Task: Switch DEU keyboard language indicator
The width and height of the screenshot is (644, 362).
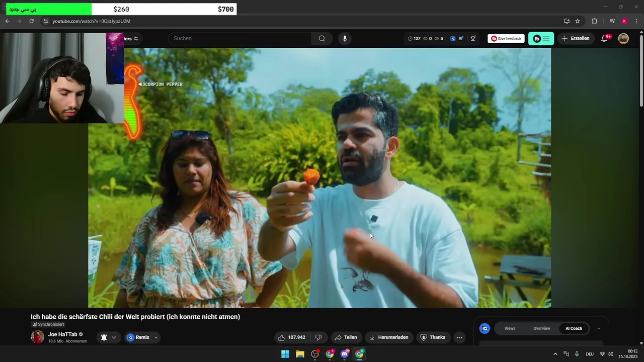Action: click(590, 354)
